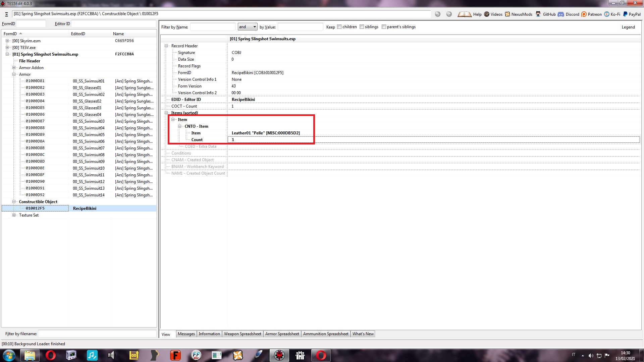Open FFdec from the taskbar
Screen dimensions: 644x362
coord(196,355)
